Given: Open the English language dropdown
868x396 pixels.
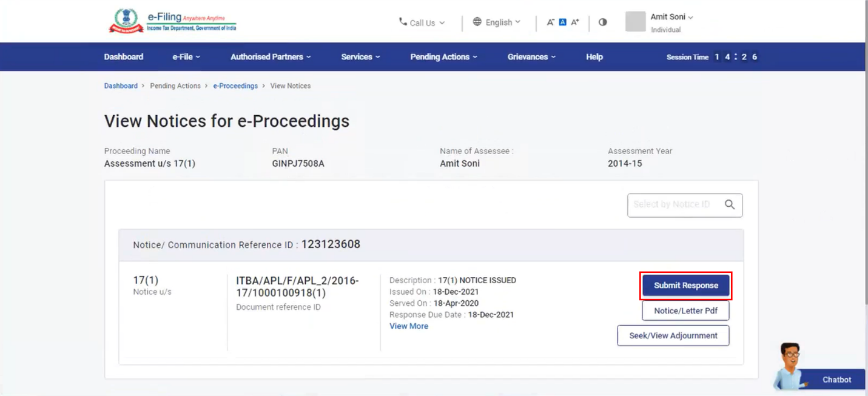Looking at the screenshot, I should (496, 22).
